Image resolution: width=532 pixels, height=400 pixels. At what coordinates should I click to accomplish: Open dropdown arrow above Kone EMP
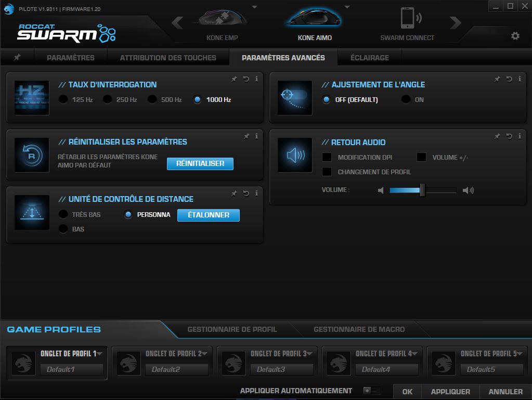(x=254, y=7)
